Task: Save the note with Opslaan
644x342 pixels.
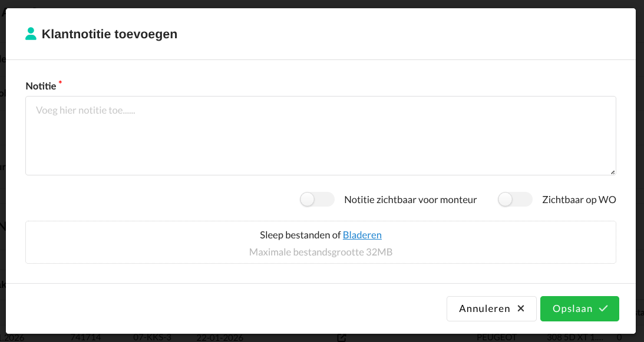Action: click(579, 308)
